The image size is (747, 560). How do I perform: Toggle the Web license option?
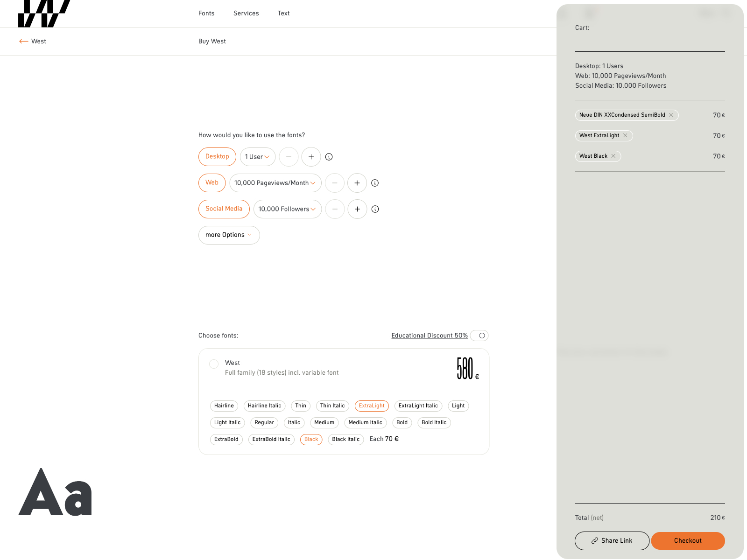click(x=212, y=183)
